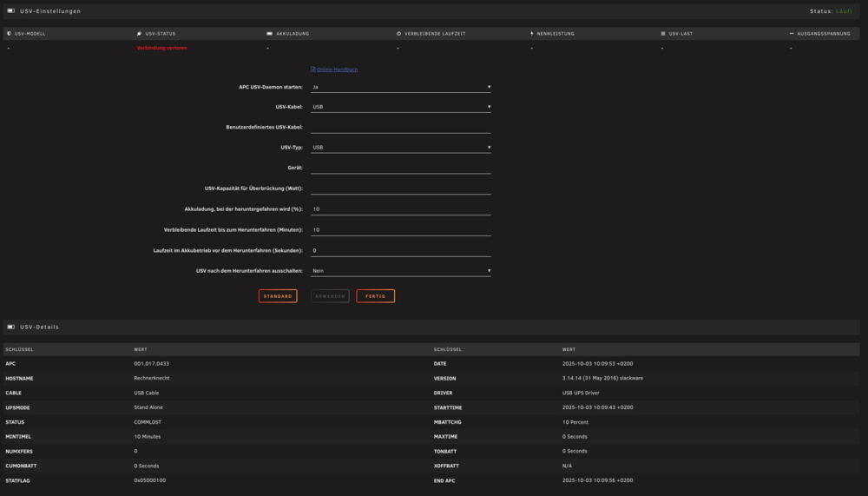Expand USV nach dem Herunterfahren ausschalten dropdown
Screen dimensions: 868x496
(x=401, y=271)
